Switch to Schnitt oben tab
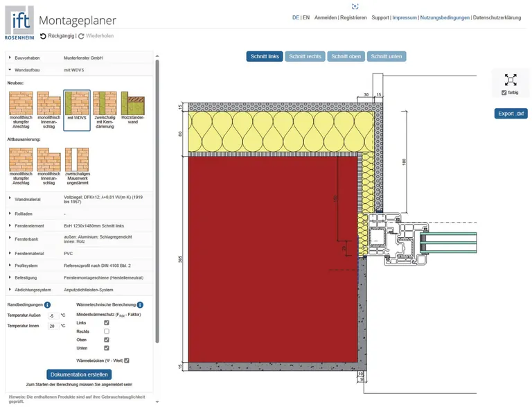Image resolution: width=532 pixels, height=407 pixels. point(346,56)
